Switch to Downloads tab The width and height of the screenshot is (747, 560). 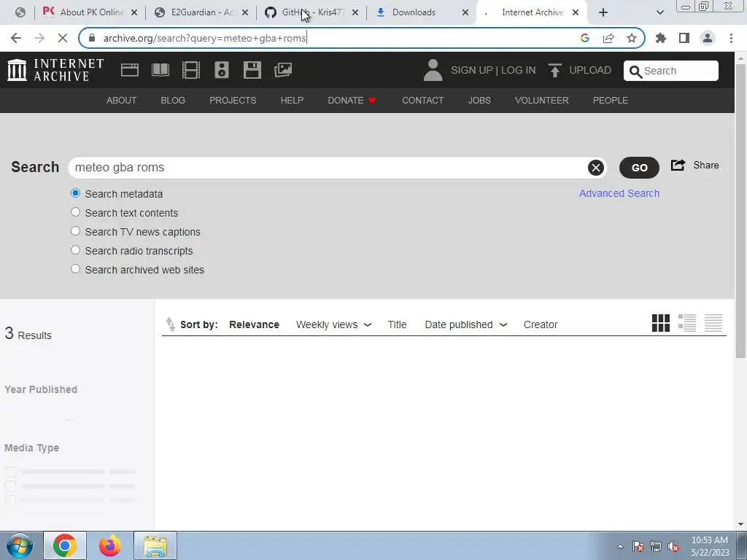422,12
